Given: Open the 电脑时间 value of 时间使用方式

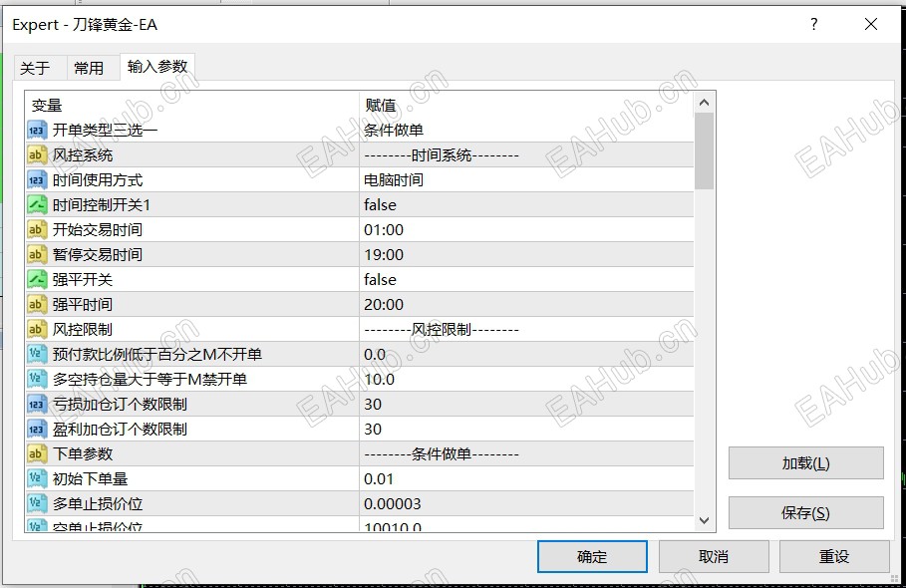Looking at the screenshot, I should click(526, 180).
